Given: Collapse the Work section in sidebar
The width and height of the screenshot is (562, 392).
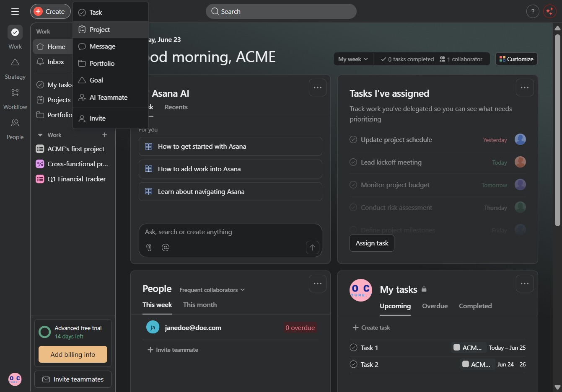Looking at the screenshot, I should 40,135.
